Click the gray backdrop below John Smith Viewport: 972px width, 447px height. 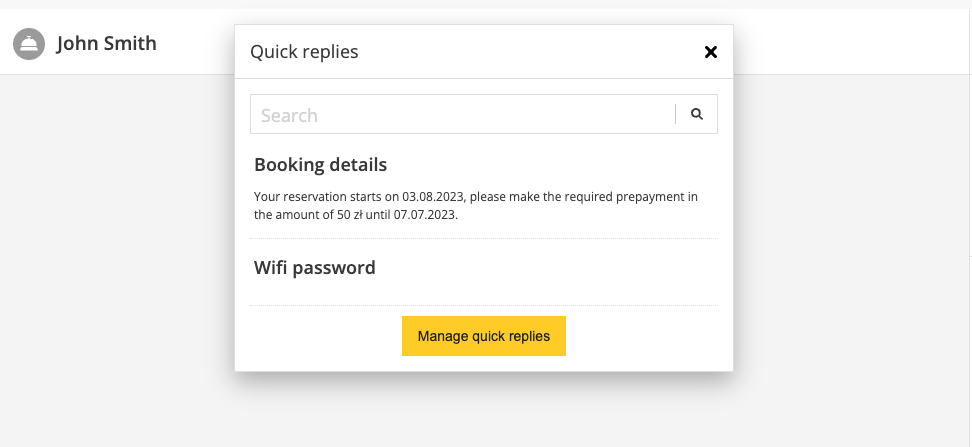(x=110, y=250)
